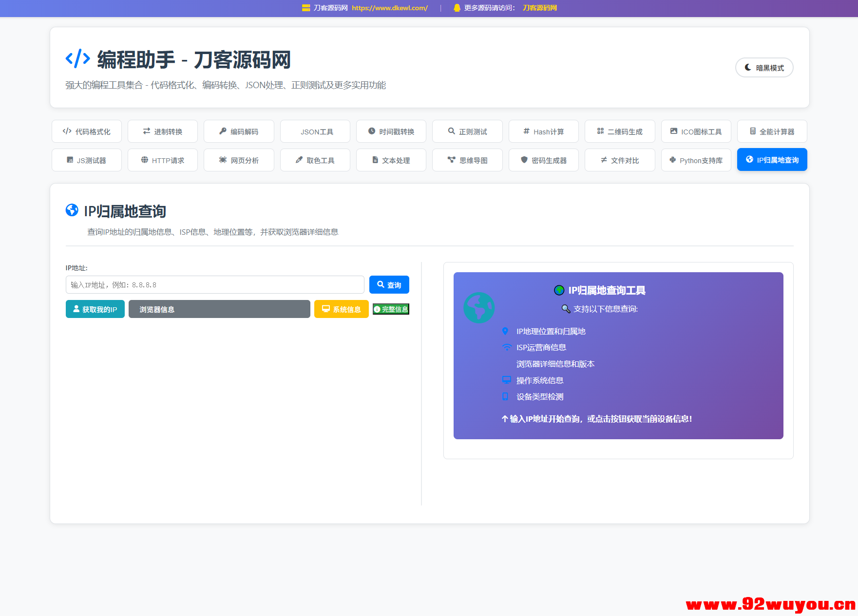Screen dimensions: 858x616
Task: Click the 完整信息 button
Action: (391, 309)
